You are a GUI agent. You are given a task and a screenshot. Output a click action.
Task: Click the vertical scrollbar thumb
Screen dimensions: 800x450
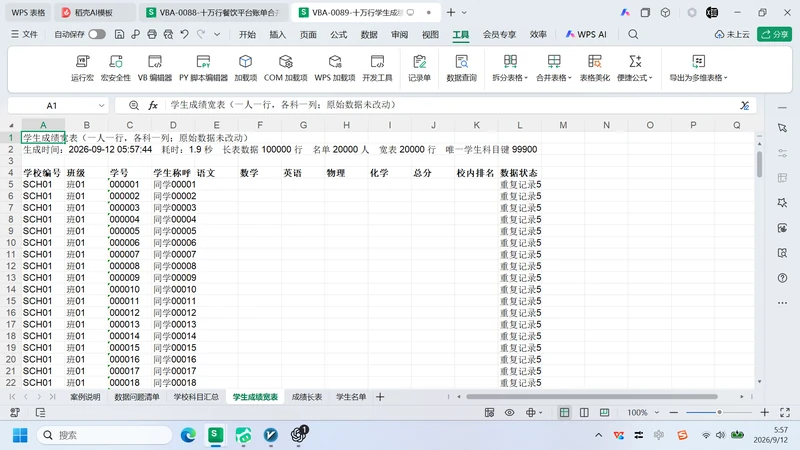pos(759,163)
